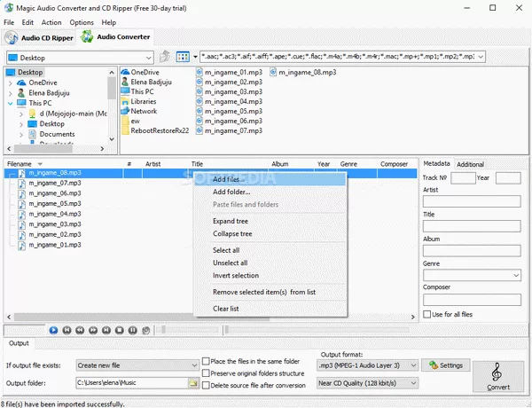532x408 pixels.
Task: Open the If output file exists dropdown
Action: (194, 365)
